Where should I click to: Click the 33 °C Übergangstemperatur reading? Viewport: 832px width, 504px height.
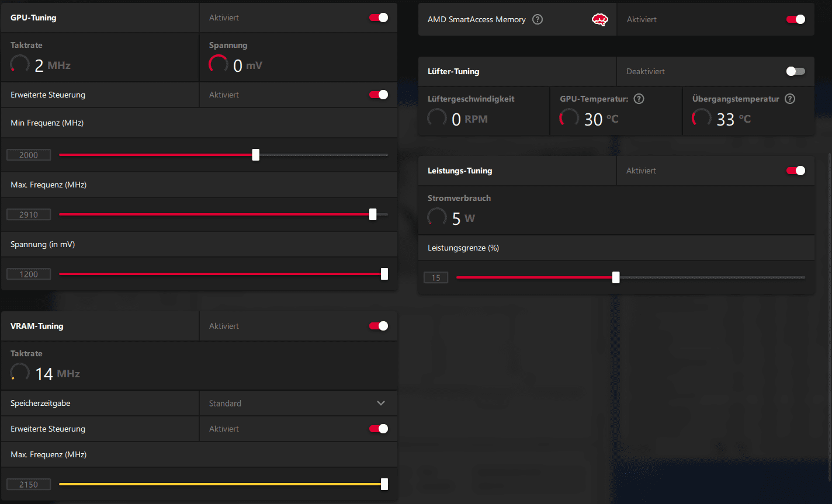click(734, 119)
